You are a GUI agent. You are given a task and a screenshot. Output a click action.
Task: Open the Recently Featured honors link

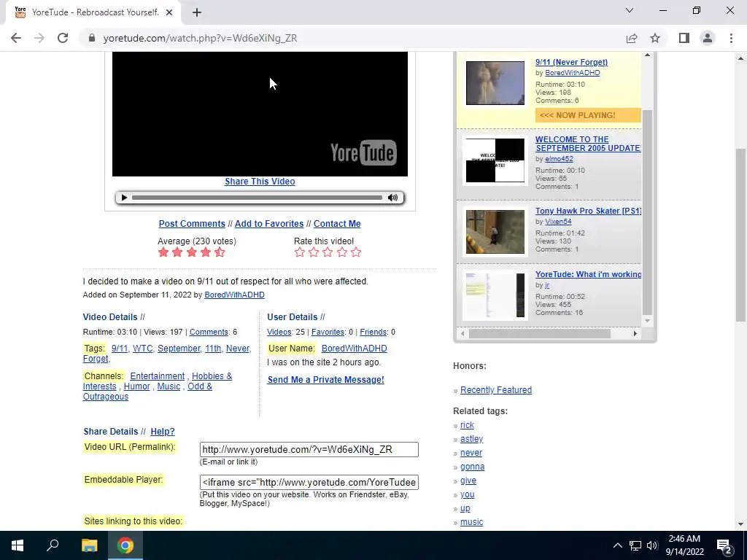pos(496,390)
